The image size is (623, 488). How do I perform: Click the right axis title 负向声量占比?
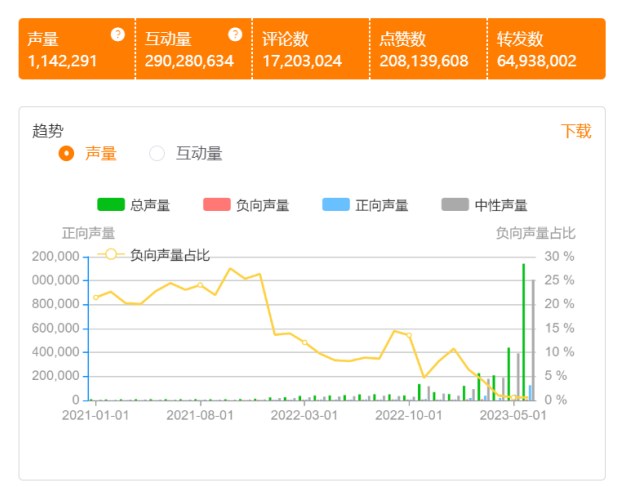tap(536, 233)
